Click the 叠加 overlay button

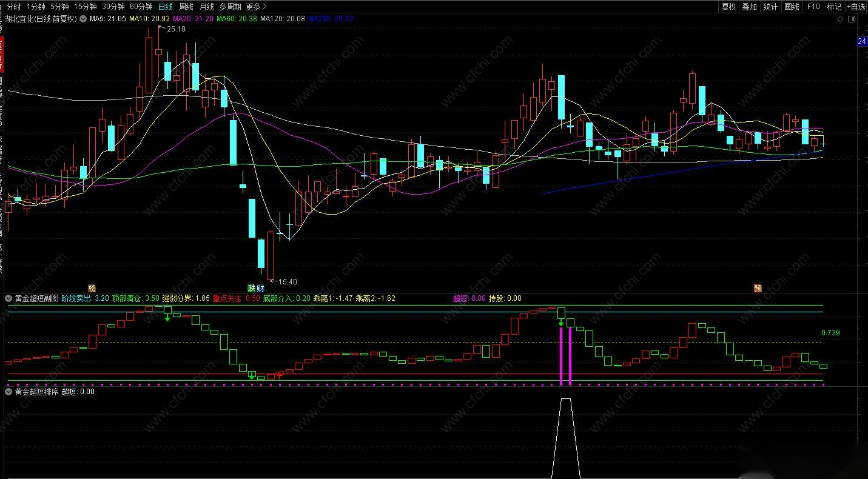749,7
